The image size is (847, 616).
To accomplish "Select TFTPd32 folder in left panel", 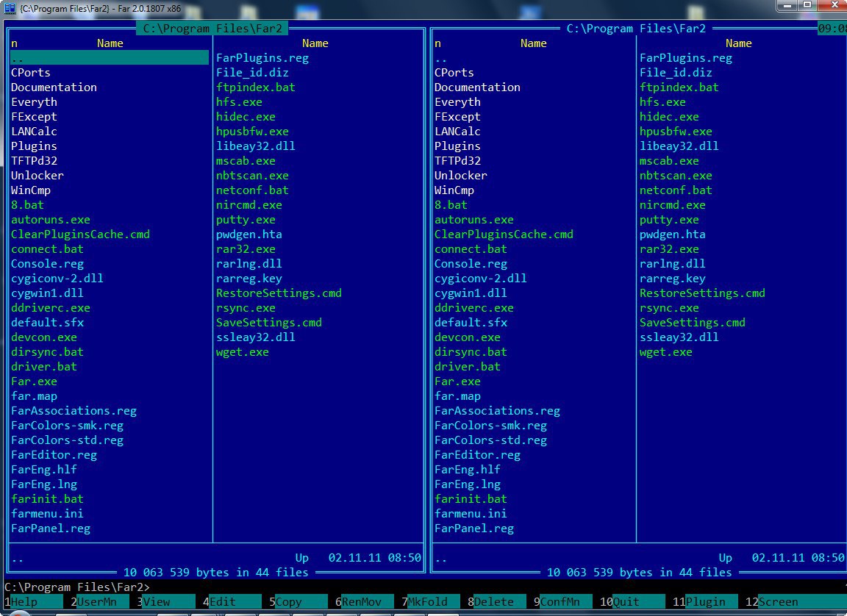I will 34,160.
